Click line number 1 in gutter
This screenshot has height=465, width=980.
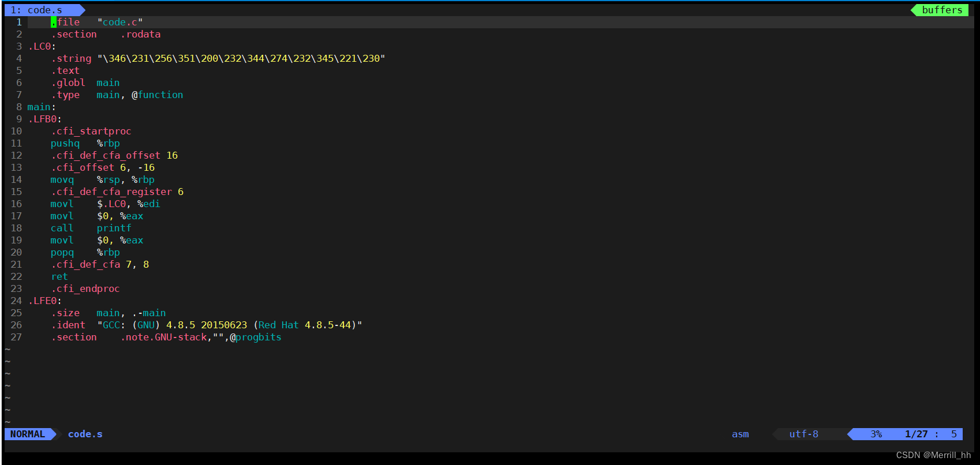pos(19,22)
